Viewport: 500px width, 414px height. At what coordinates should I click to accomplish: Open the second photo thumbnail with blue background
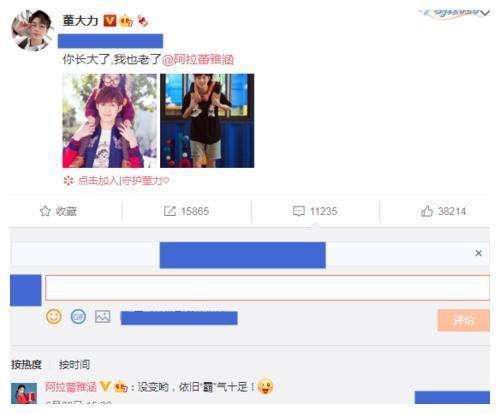(x=207, y=121)
